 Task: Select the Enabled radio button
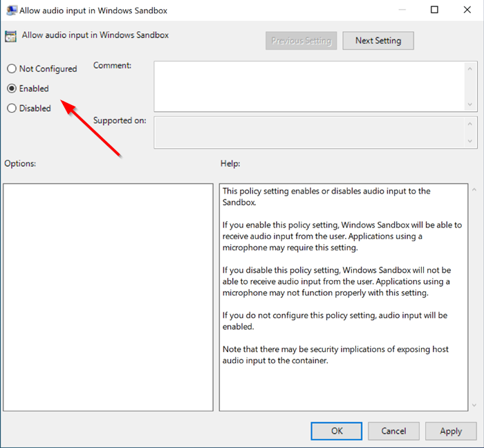12,88
